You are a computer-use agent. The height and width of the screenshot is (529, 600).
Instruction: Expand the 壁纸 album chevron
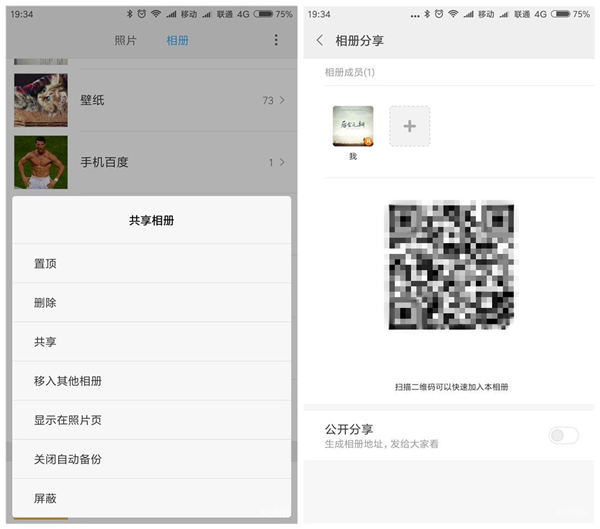click(282, 100)
